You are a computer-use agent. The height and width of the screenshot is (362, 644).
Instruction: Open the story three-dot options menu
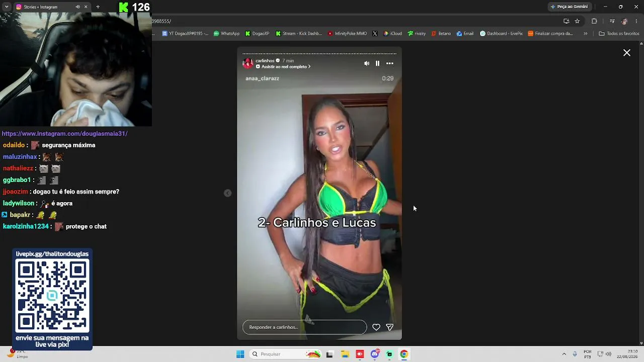coord(390,63)
